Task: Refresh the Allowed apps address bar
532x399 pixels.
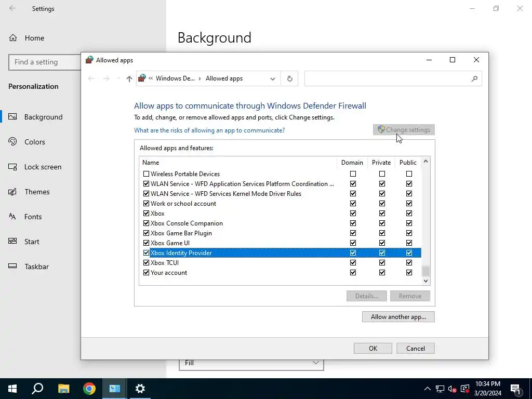Action: (289, 79)
